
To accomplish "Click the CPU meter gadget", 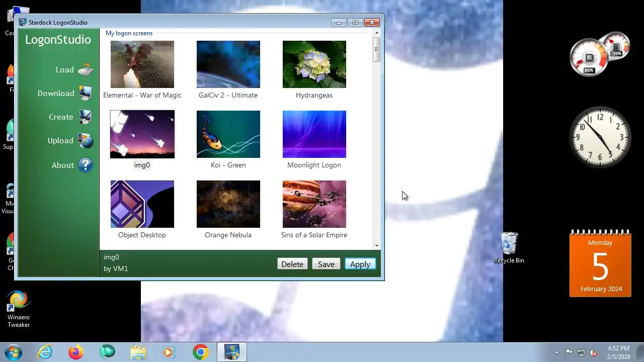I will coord(599,54).
